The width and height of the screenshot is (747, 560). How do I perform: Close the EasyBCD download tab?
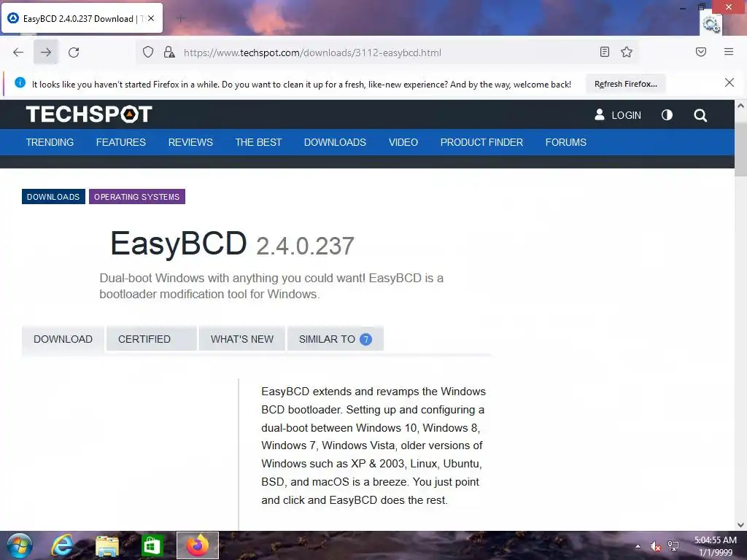point(150,18)
